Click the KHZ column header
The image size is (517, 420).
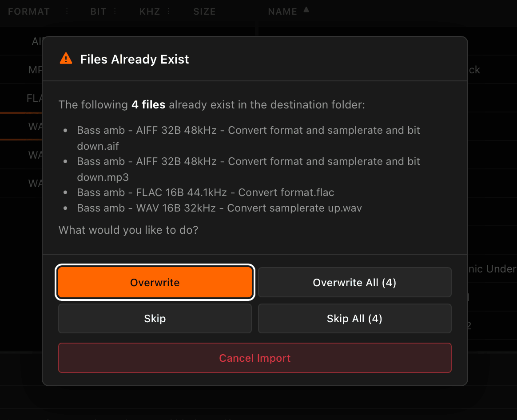[150, 11]
